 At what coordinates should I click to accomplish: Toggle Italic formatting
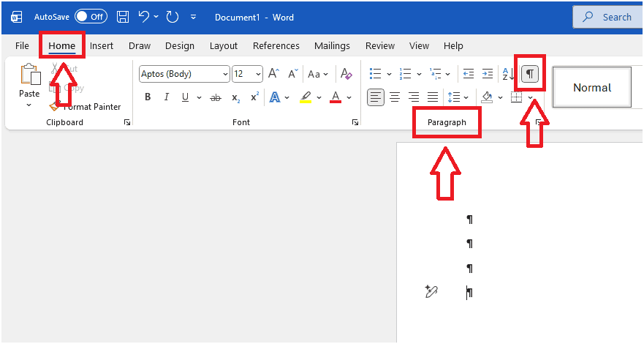pyautogui.click(x=167, y=97)
